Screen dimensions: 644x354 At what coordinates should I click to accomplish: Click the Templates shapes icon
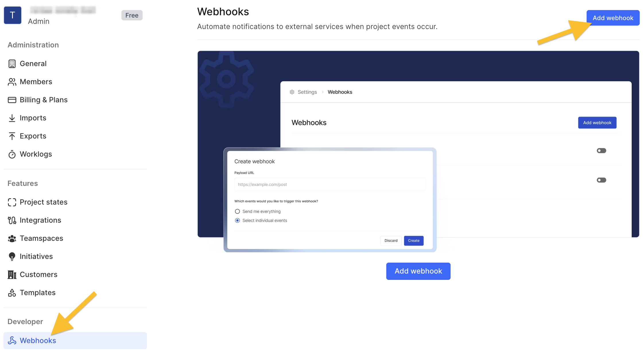coord(12,293)
